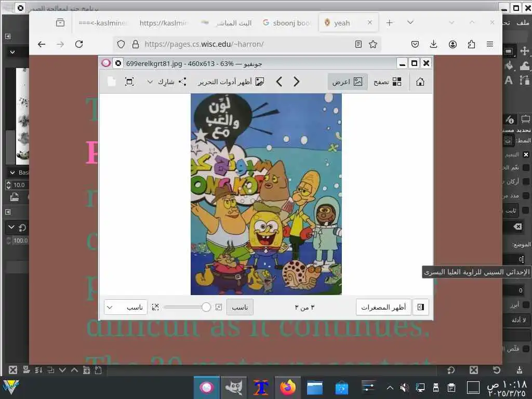Switch Gwenview to browse mode (تصفح)
Screen dimensions: 532x399
point(388,82)
